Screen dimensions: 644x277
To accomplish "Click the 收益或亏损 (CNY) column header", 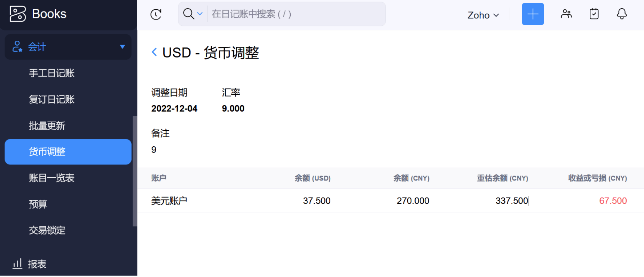I will [597, 178].
